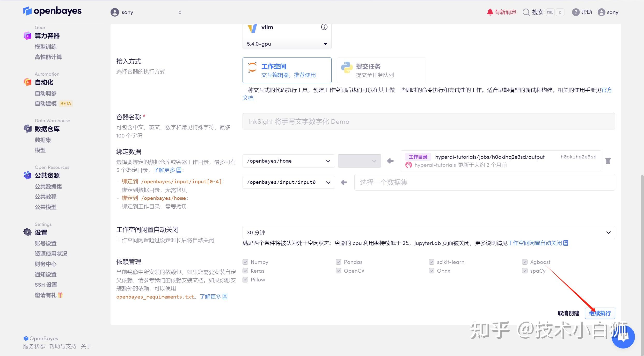Click the search magnifier icon

coord(526,12)
